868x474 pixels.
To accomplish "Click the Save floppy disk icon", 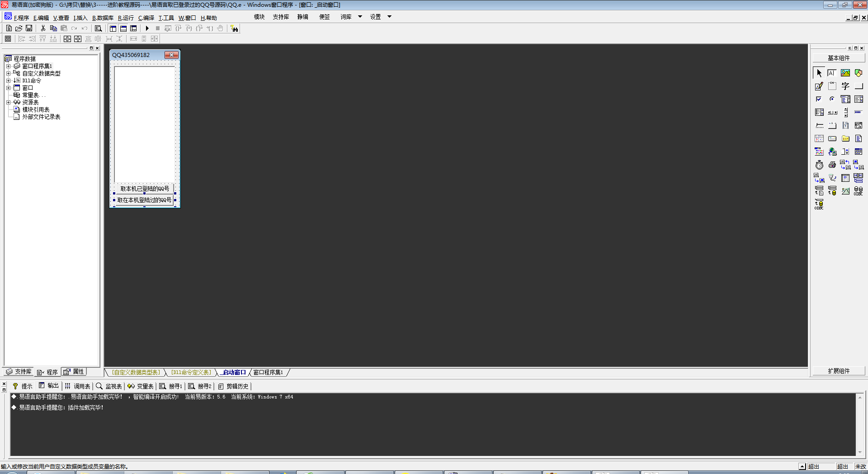I will click(29, 28).
